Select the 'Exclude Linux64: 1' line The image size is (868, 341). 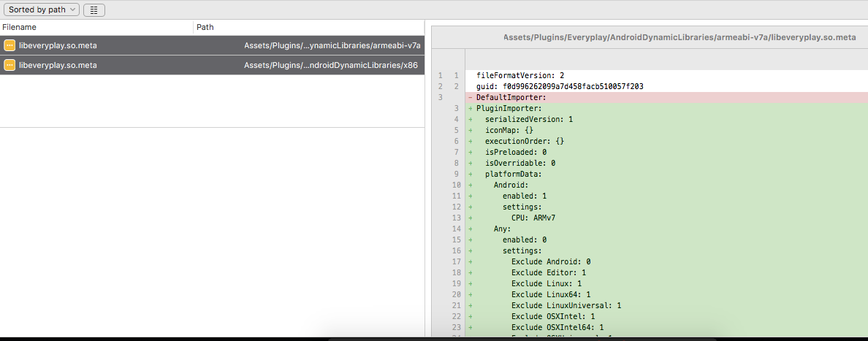coord(666,294)
